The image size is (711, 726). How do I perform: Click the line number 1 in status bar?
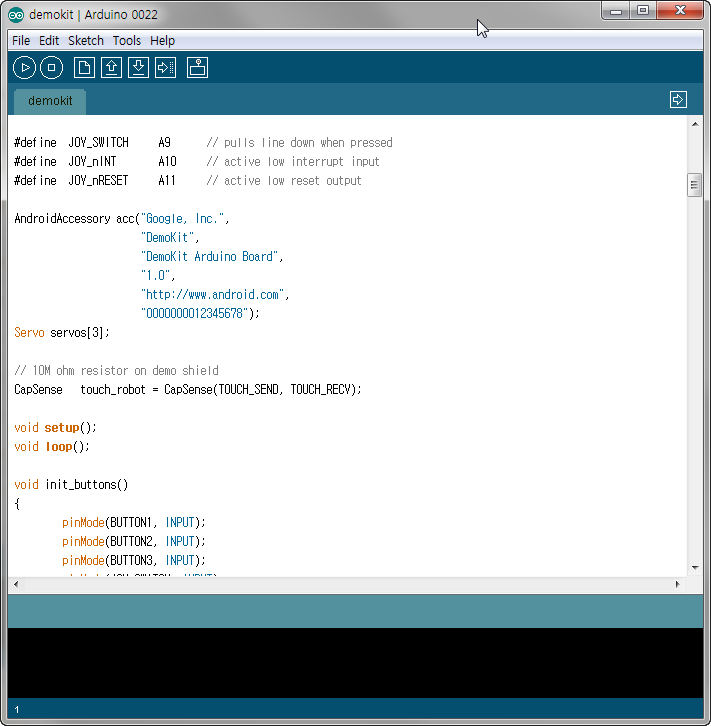pyautogui.click(x=17, y=710)
